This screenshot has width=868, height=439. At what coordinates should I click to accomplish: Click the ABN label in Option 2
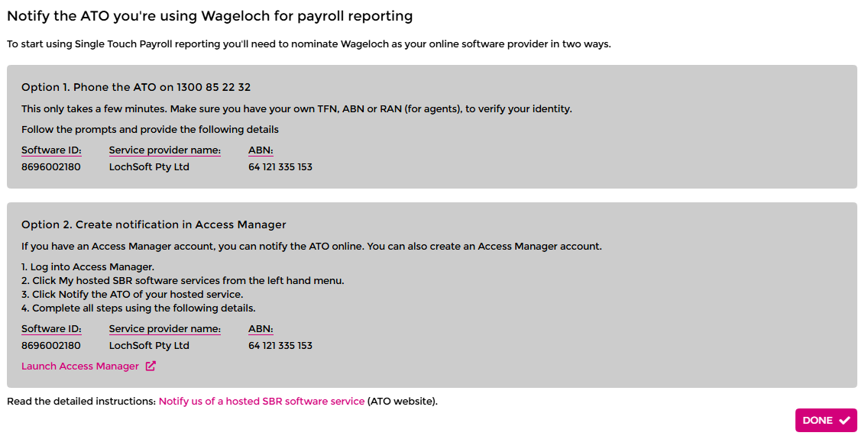click(261, 329)
